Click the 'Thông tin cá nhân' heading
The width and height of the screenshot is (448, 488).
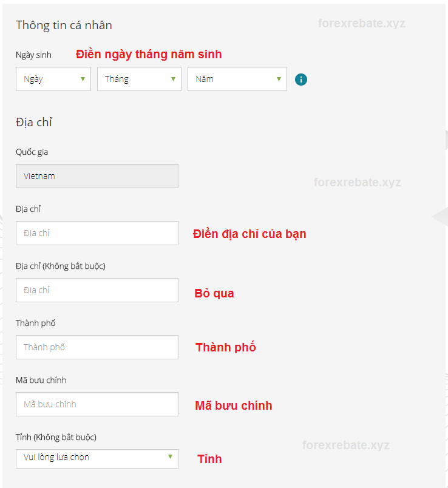[x=64, y=25]
